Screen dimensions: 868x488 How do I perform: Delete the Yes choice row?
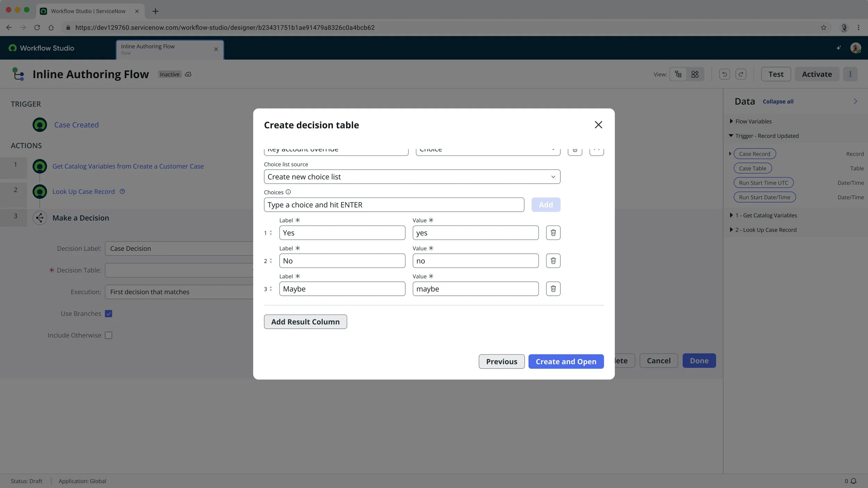[x=553, y=233]
